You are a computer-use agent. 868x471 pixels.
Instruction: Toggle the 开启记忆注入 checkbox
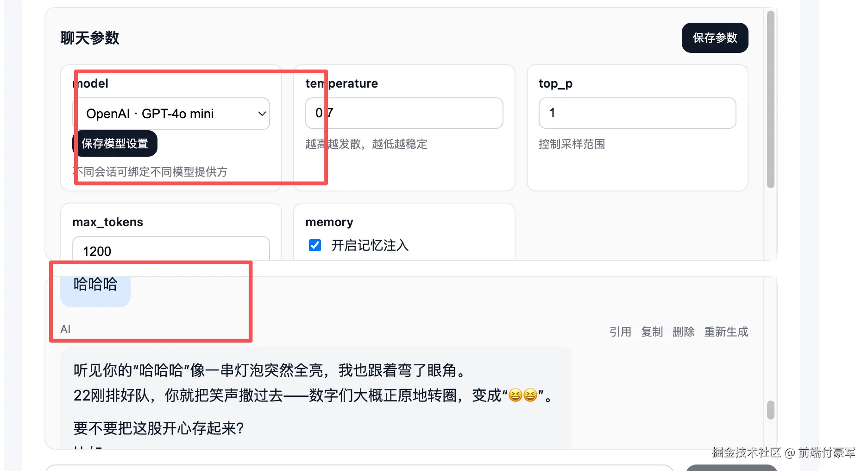315,245
